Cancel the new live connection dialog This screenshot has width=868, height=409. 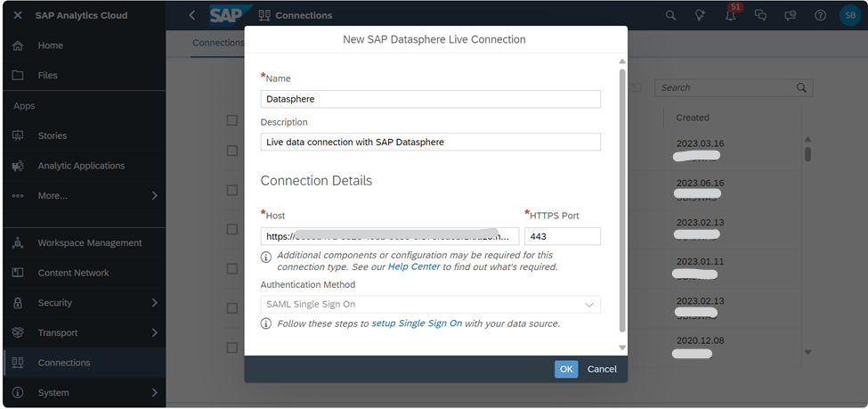tap(603, 369)
